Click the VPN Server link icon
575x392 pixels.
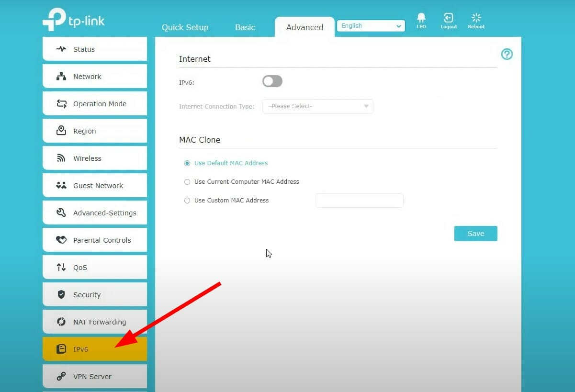point(61,376)
